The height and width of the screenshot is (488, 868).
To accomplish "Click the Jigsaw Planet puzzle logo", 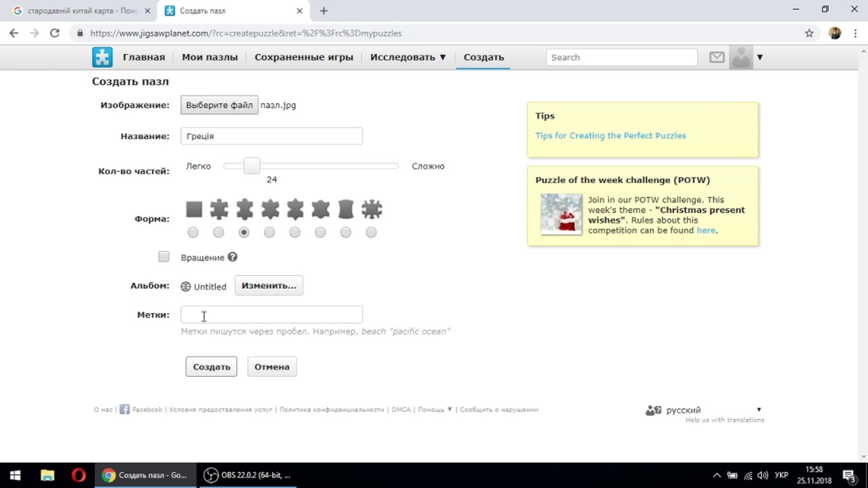I will click(x=102, y=57).
